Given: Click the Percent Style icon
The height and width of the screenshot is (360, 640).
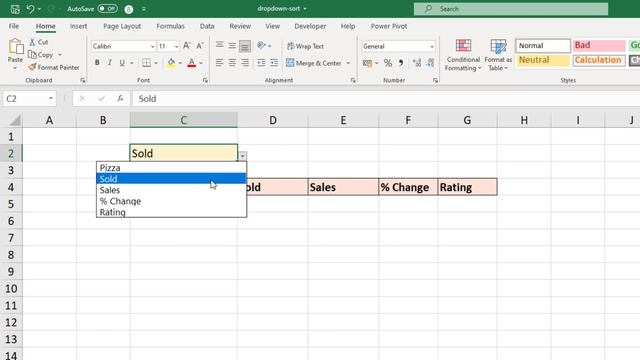Looking at the screenshot, I should click(x=388, y=63).
